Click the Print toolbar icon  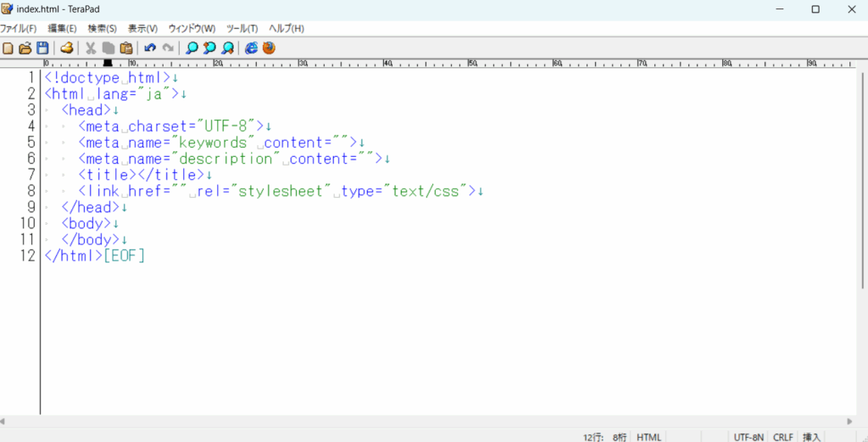click(x=66, y=48)
